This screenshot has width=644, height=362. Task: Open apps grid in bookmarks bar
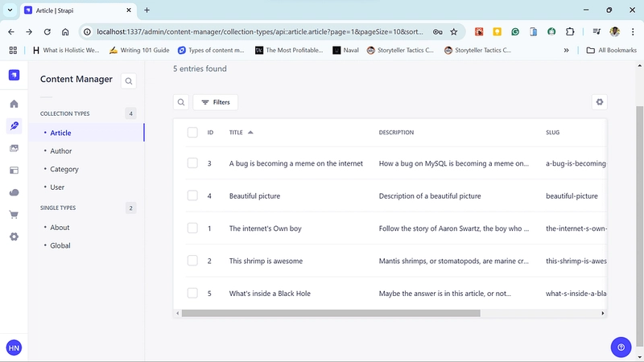click(13, 50)
